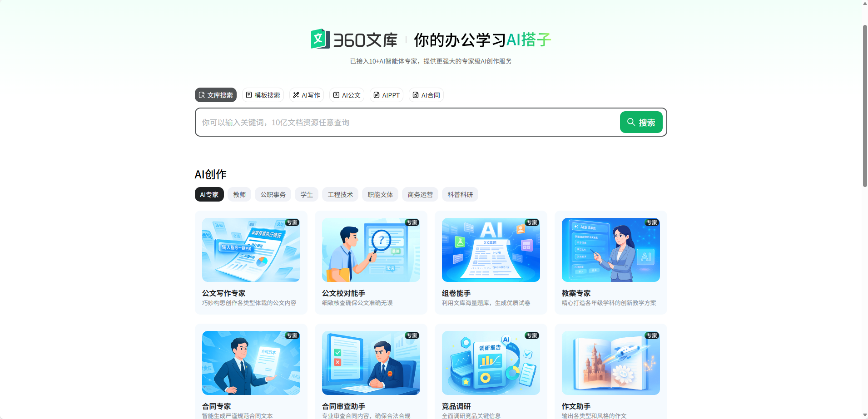Click 专家 badge on 公文校对能手 card

click(x=412, y=222)
